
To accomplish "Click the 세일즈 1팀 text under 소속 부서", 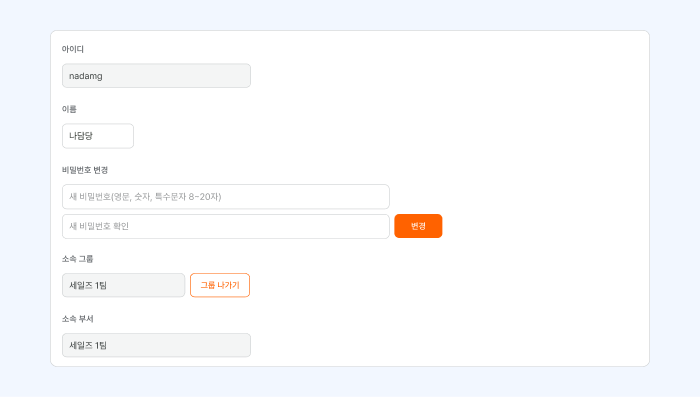I will [88, 345].
